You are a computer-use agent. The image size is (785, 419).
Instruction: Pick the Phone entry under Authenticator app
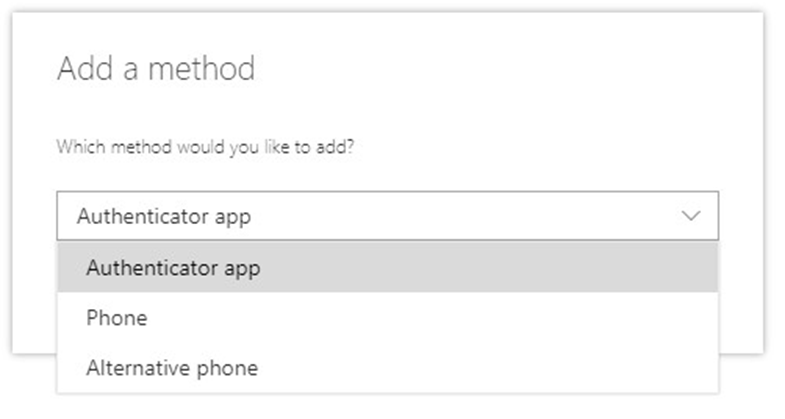117,318
